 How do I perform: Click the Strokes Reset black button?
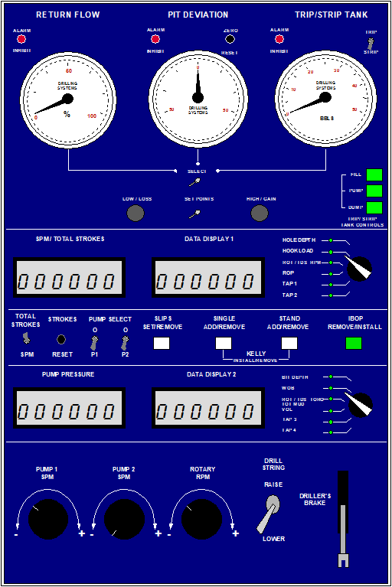click(x=61, y=340)
